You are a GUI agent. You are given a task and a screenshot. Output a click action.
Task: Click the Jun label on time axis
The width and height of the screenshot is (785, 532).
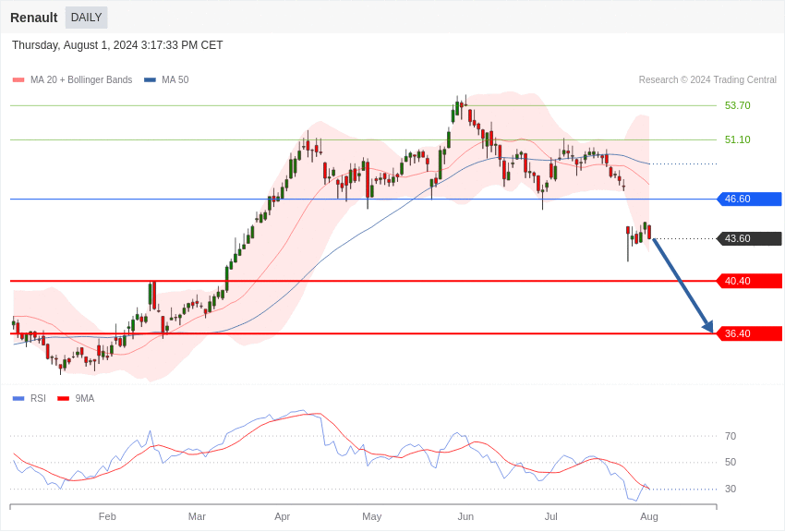(465, 516)
